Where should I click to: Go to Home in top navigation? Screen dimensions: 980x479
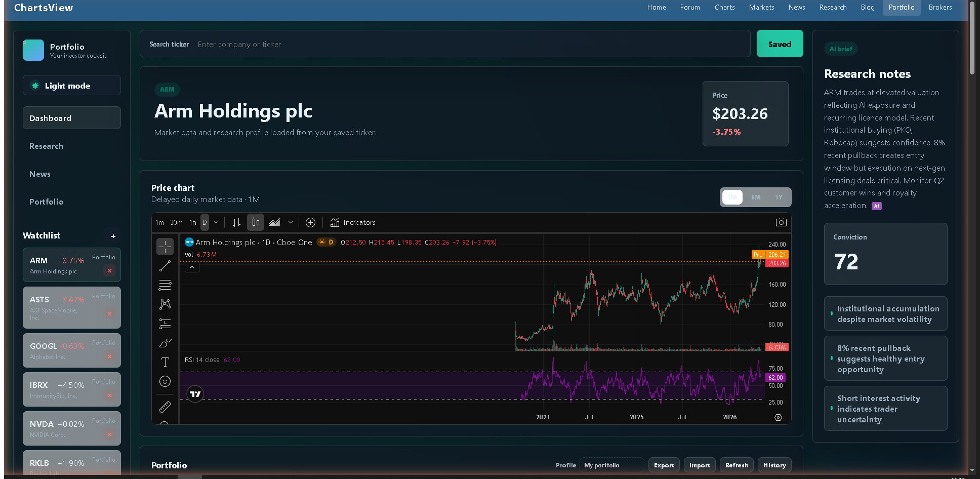657,8
